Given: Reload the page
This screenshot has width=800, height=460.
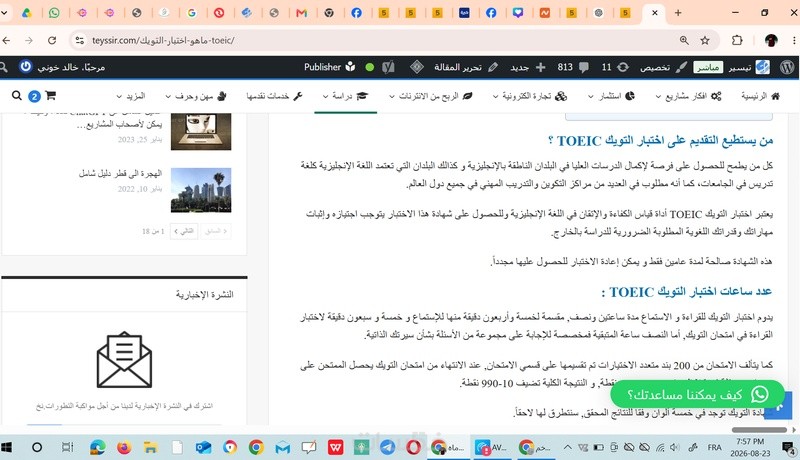Looking at the screenshot, I should click(x=52, y=40).
